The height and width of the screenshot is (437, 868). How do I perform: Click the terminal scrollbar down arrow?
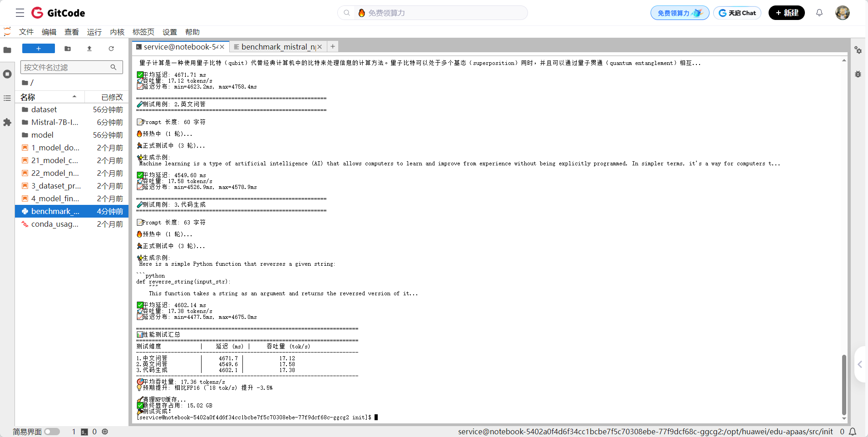[844, 419]
